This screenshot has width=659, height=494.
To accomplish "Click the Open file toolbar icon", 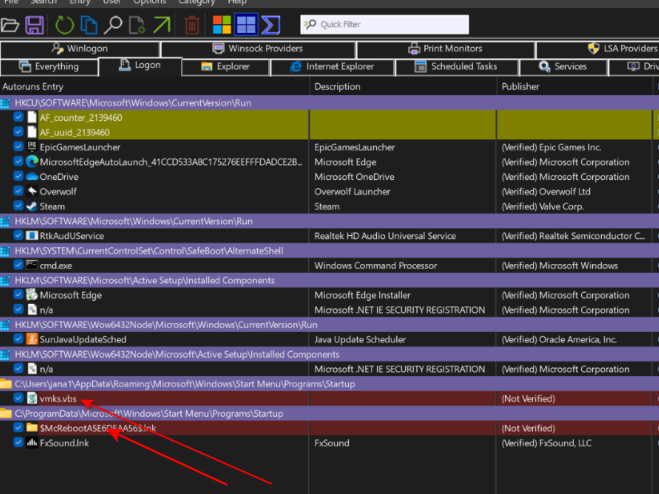I will coord(10,25).
